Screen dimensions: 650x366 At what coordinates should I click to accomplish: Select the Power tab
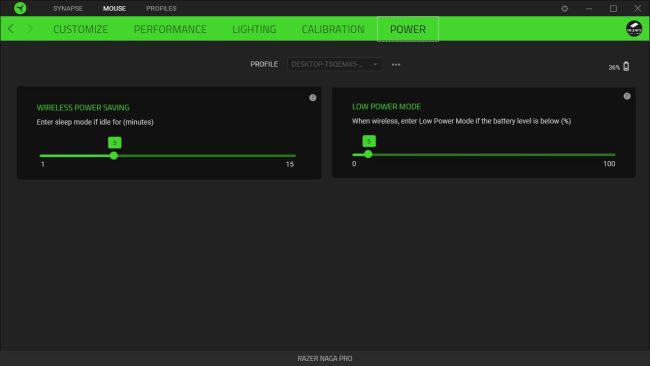[408, 29]
